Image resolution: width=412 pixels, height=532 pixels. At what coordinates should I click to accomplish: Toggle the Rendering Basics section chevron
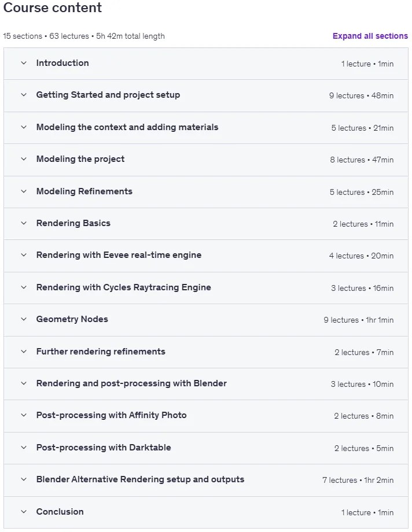pos(24,223)
